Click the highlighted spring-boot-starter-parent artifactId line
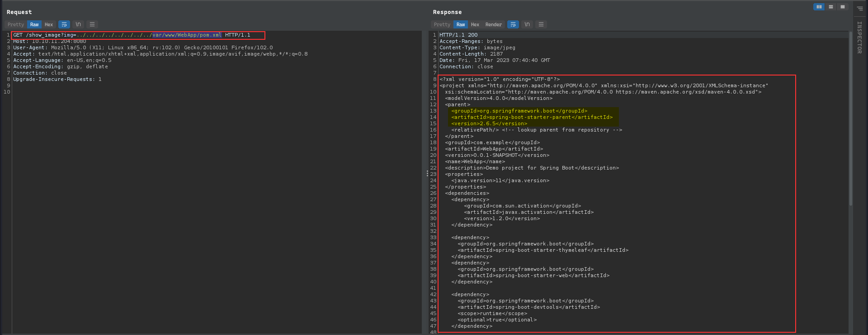 point(532,117)
